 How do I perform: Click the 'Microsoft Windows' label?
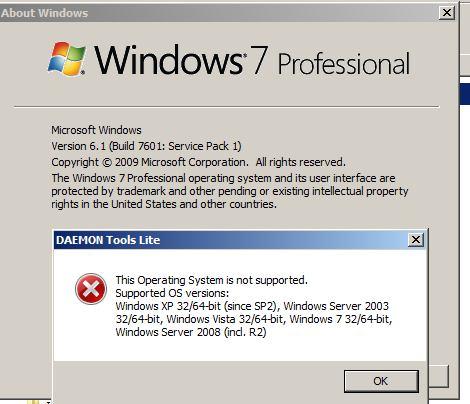(x=96, y=130)
